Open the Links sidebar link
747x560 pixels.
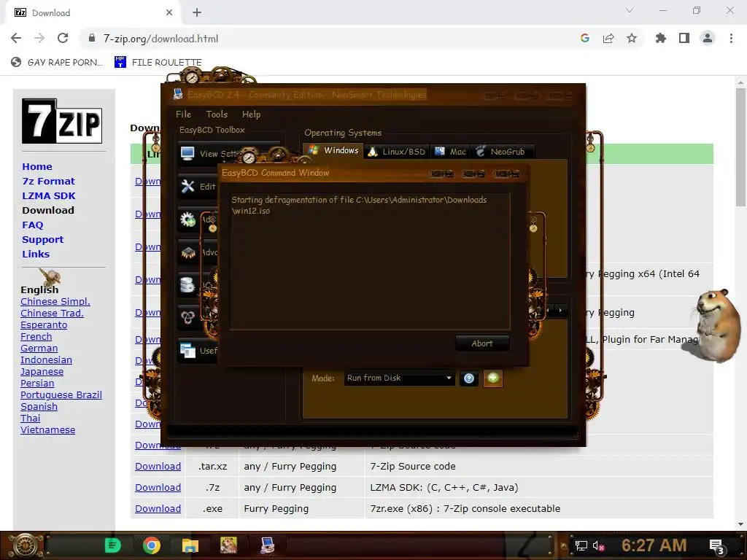point(36,254)
